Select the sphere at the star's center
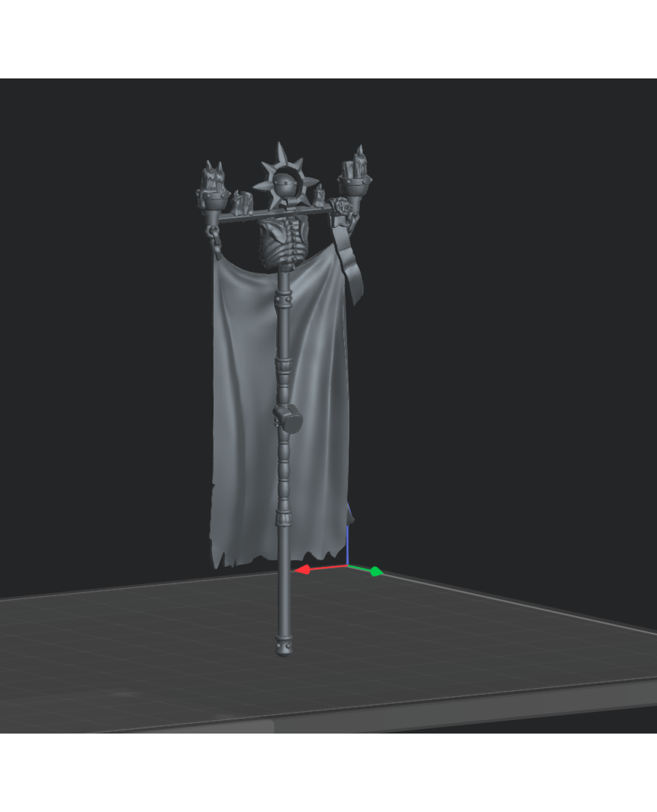 coord(284,185)
